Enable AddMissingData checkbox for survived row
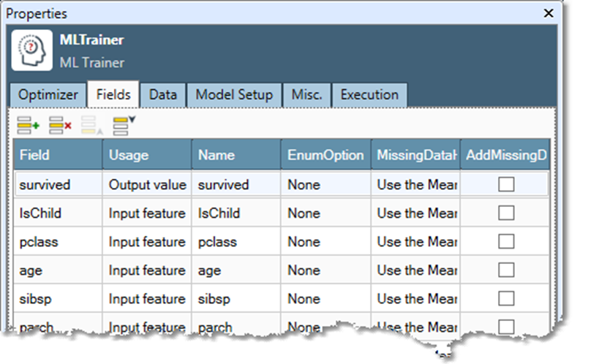The image size is (591, 364). click(506, 185)
